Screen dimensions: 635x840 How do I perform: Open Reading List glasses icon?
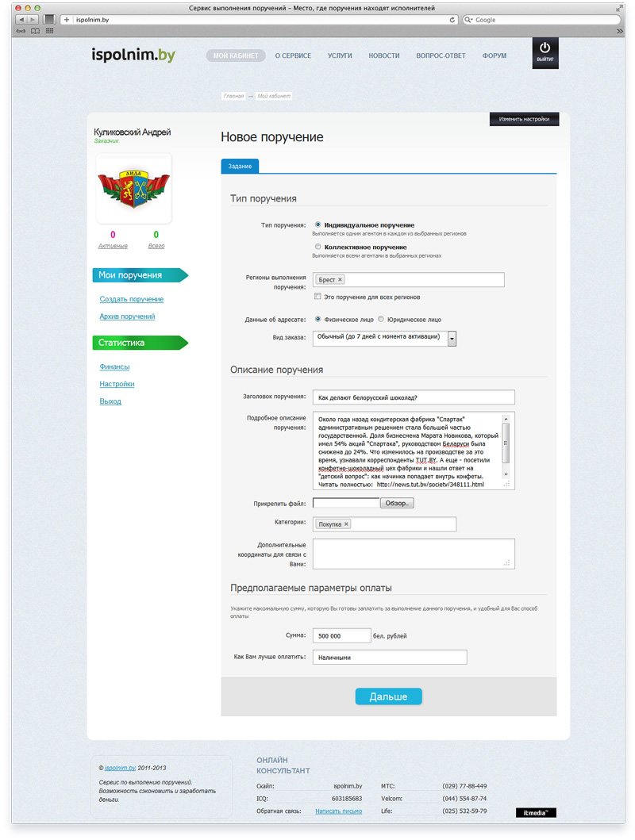[x=21, y=30]
